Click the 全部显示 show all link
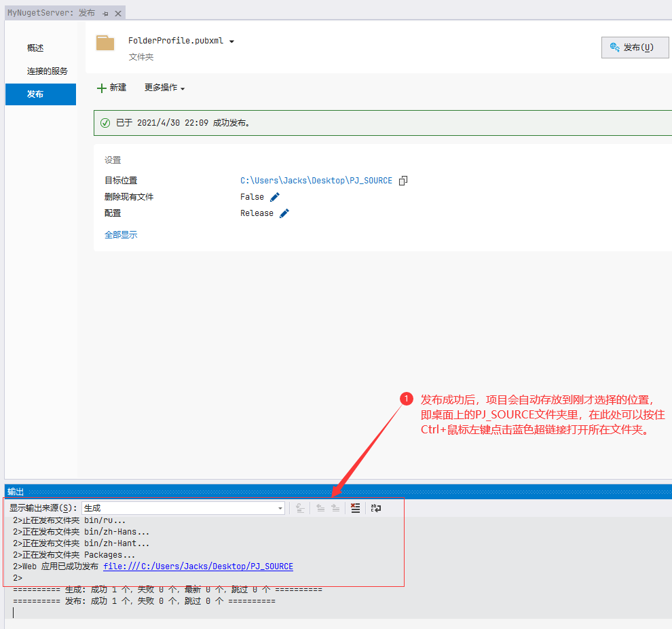This screenshot has width=672, height=629. [x=121, y=234]
